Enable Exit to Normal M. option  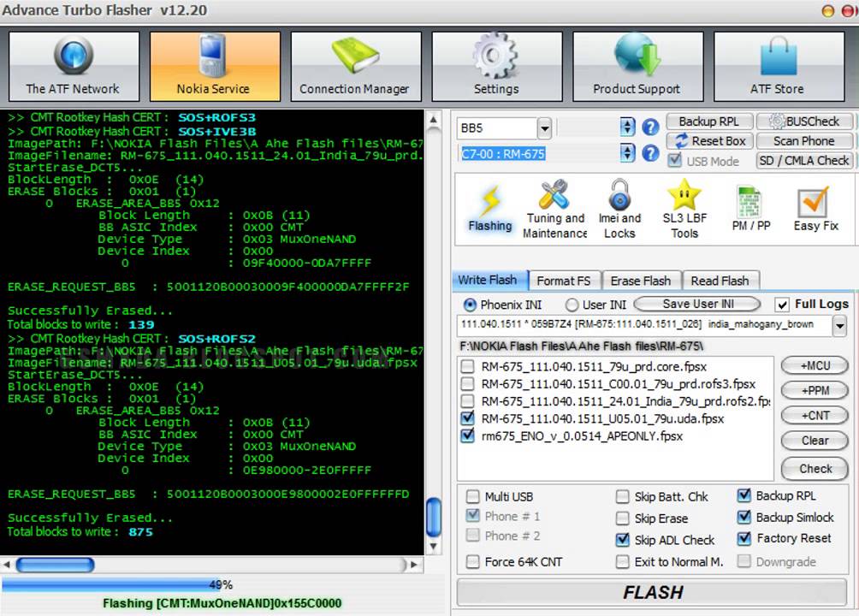pos(622,562)
